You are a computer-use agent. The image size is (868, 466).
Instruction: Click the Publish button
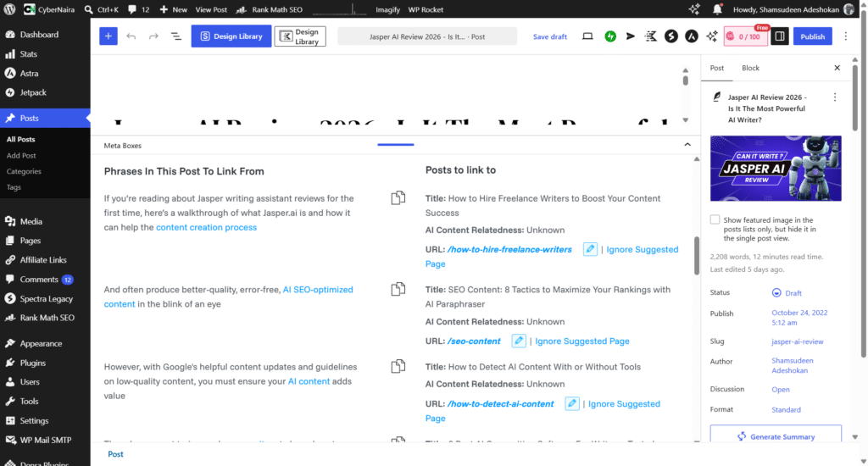coord(813,36)
